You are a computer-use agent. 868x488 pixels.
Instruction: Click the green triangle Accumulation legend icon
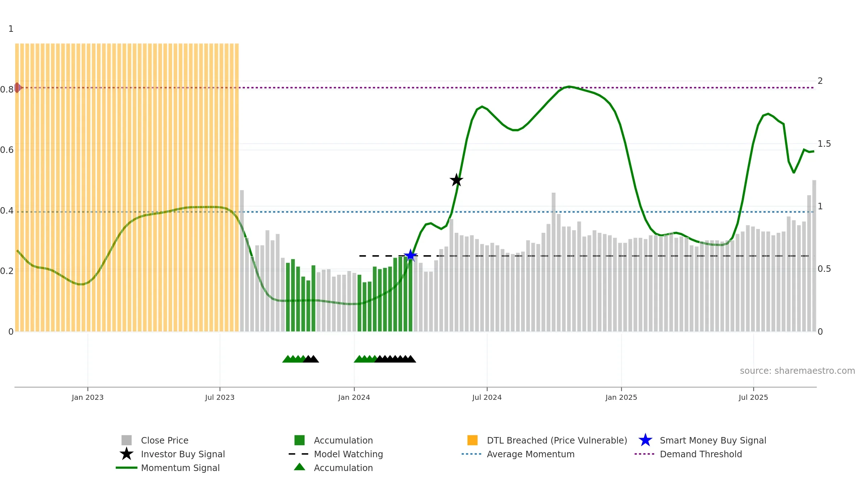[299, 467]
